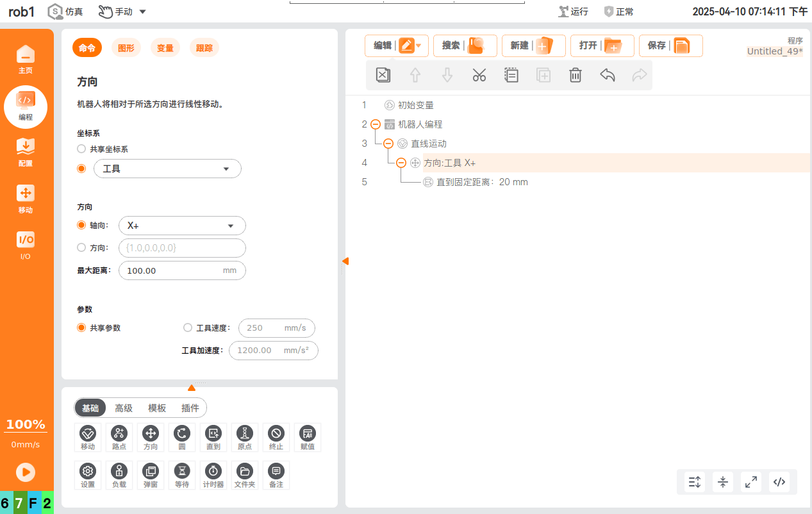Viewport: 812px width, 514px height.
Task: Open the 移动 move page in sidebar
Action: [x=26, y=199]
